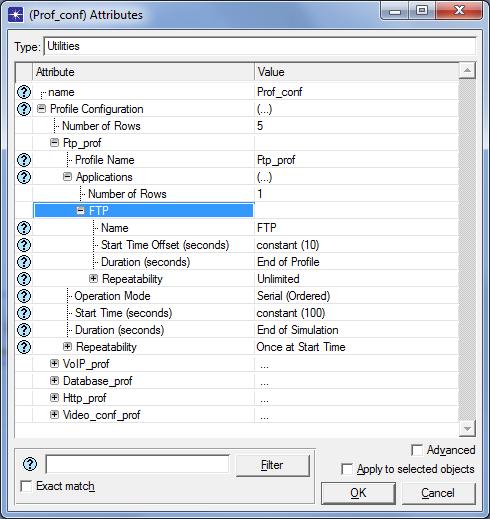The width and height of the screenshot is (490, 519).
Task: Edit the constant (100) value
Action: click(x=356, y=313)
